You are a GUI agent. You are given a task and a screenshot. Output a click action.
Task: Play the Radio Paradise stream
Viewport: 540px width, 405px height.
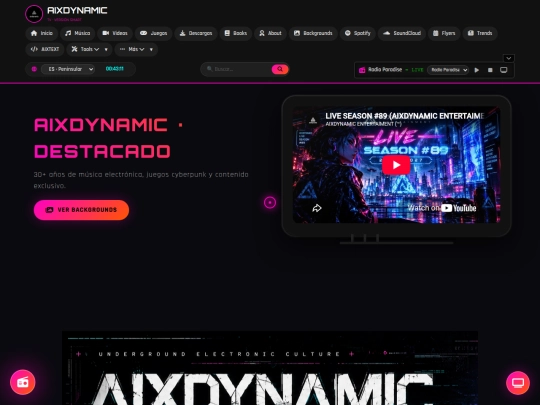pos(477,70)
